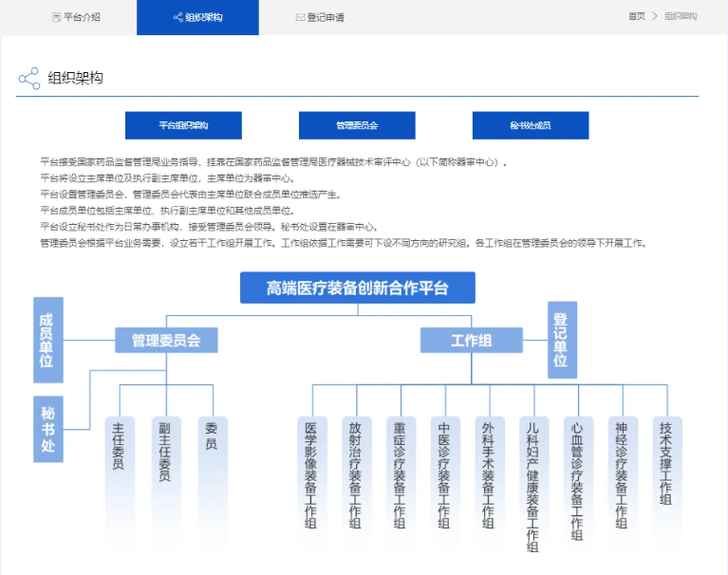Click the document icon beside 平台介绍

tap(56, 18)
